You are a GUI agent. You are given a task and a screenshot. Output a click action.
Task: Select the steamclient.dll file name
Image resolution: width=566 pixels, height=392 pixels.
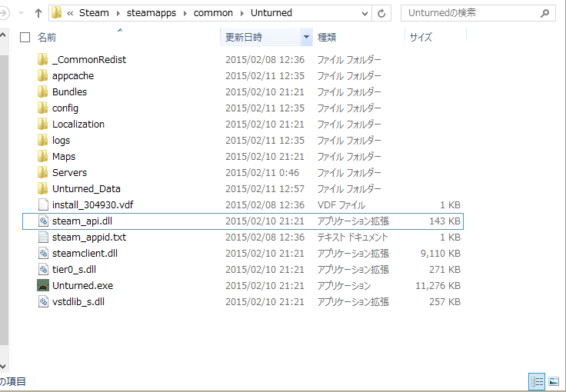coord(85,253)
